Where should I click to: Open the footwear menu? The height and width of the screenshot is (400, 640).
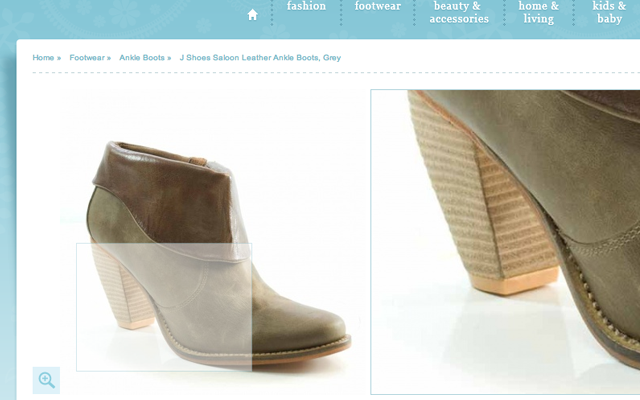click(x=379, y=7)
